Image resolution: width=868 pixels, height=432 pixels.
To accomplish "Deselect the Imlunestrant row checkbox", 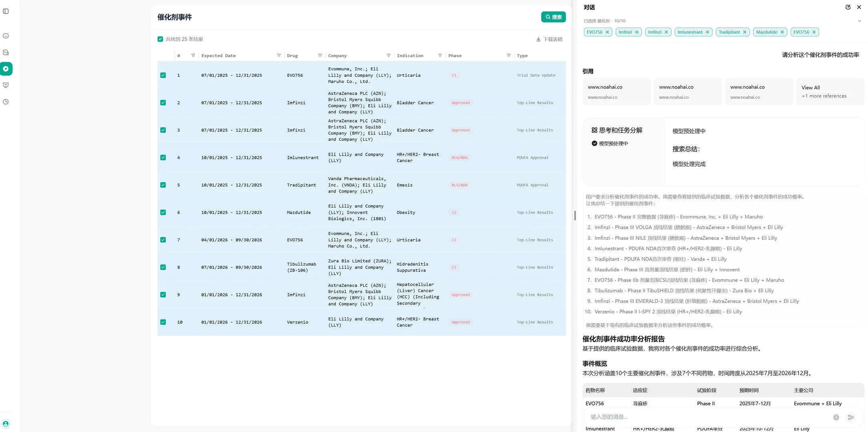I will click(x=163, y=158).
